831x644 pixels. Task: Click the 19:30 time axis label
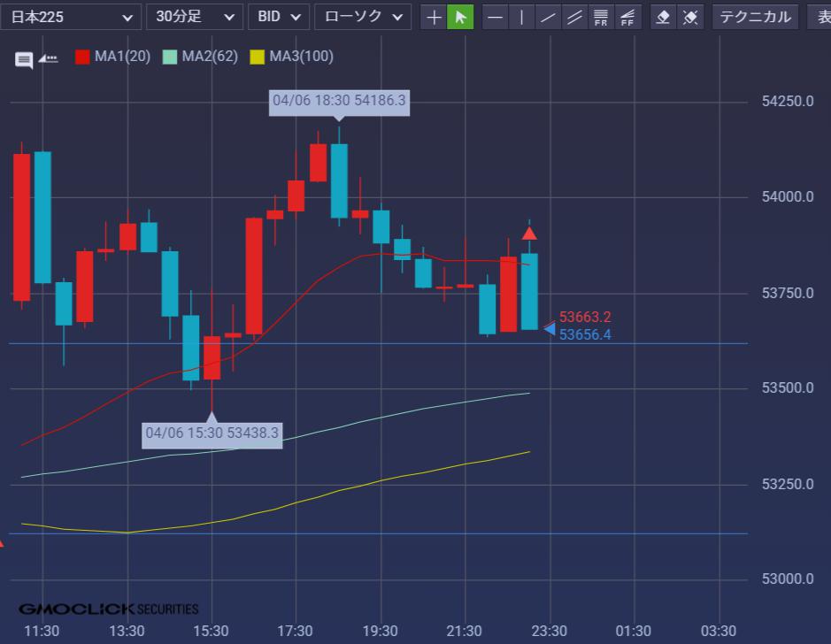click(380, 632)
